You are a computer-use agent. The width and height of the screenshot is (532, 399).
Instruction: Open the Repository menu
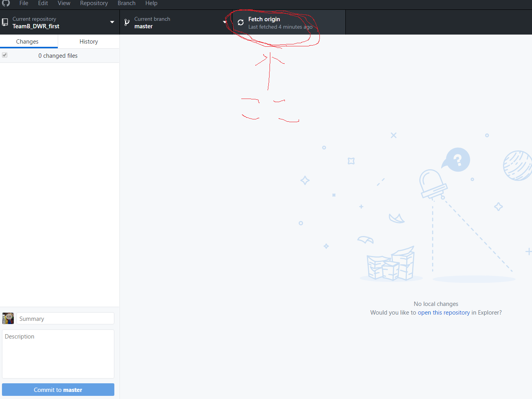(94, 3)
